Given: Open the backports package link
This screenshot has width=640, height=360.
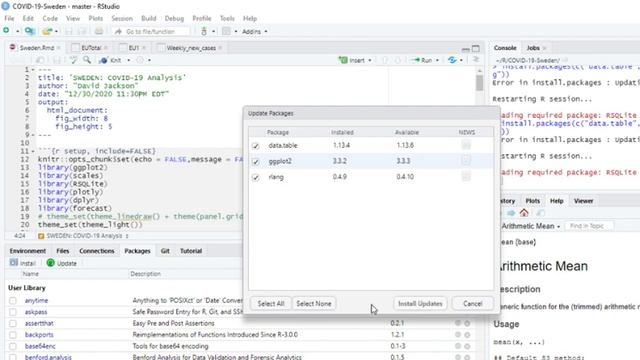Looking at the screenshot, I should coord(39,335).
